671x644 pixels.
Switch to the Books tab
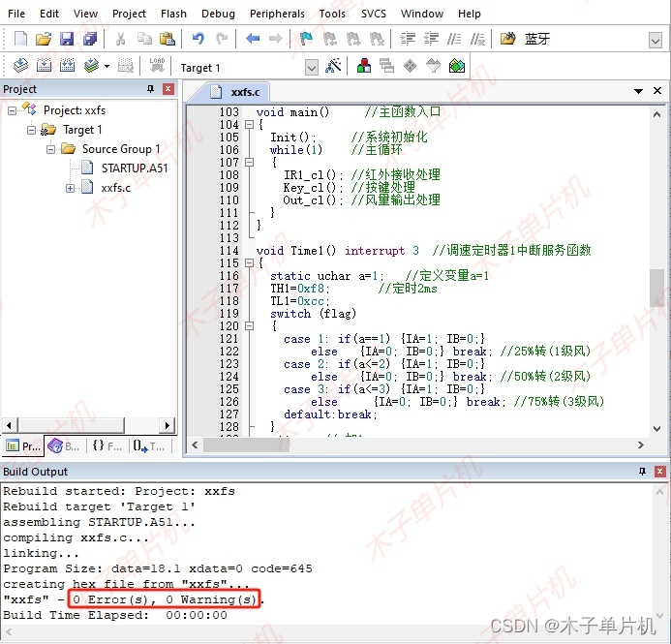63,446
